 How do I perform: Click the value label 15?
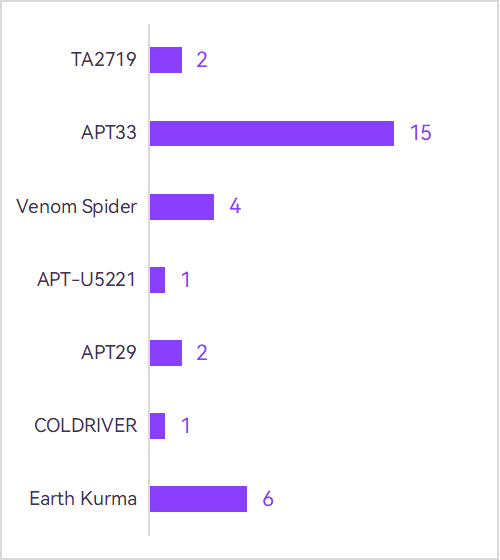tap(421, 132)
